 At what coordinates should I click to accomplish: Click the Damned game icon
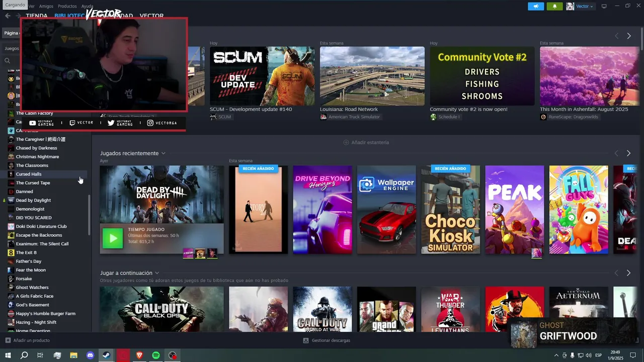11,192
